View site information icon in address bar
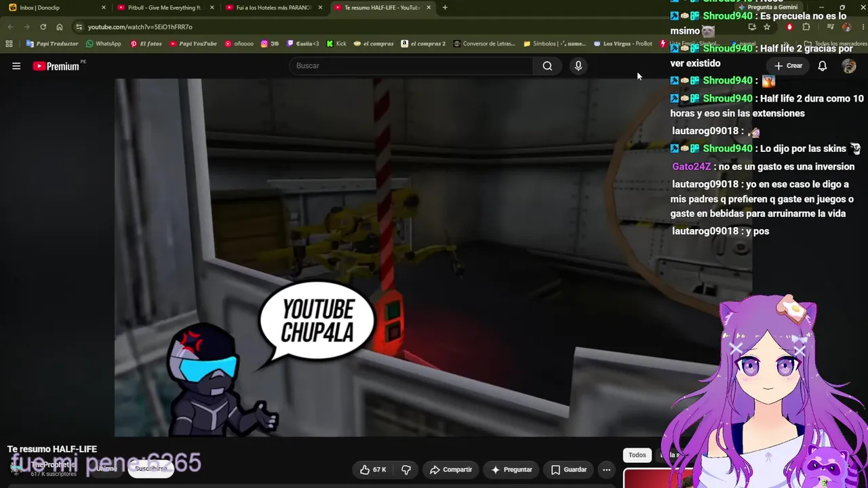 [79, 27]
